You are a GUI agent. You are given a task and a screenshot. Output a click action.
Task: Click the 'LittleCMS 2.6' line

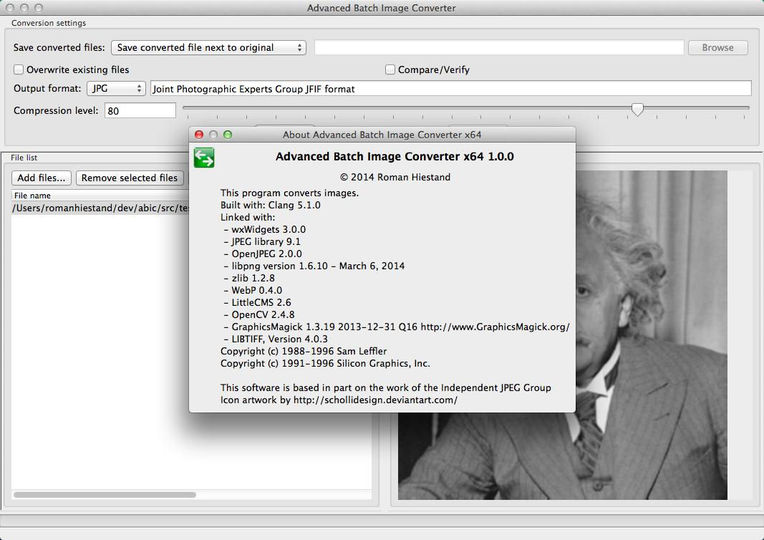258,303
